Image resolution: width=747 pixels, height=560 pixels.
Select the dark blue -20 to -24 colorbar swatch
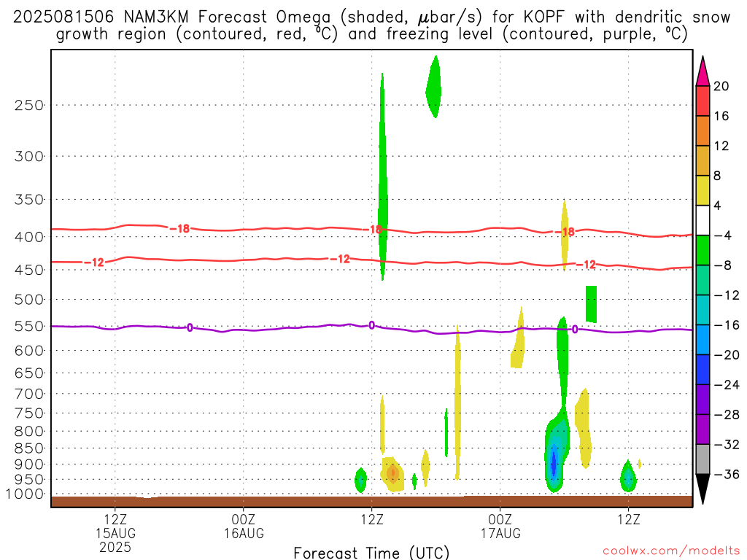click(703, 370)
